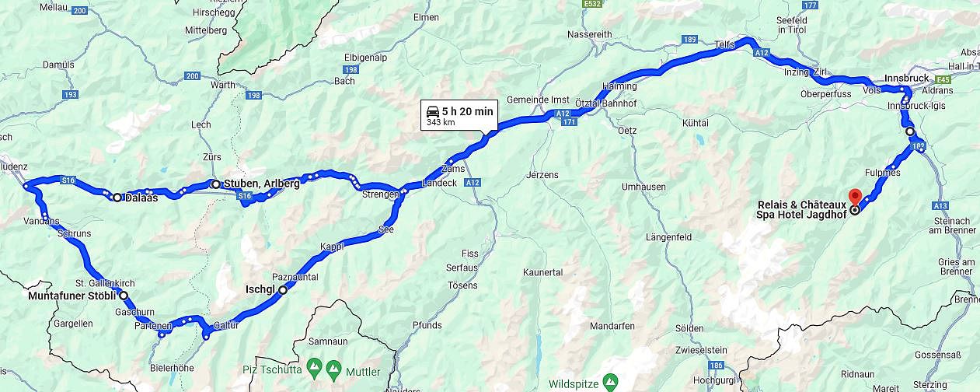The width and height of the screenshot is (980, 392).
Task: Click the Telfs town label on the route
Action: point(724,45)
